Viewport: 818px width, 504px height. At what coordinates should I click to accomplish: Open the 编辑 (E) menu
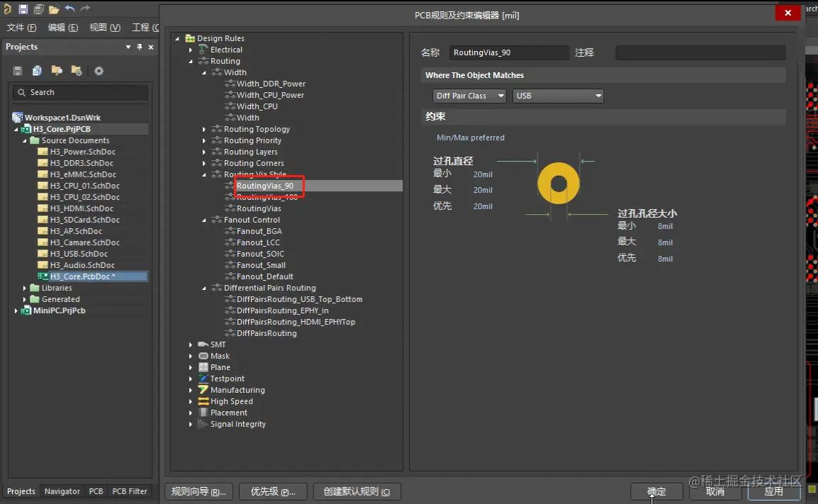click(x=62, y=27)
